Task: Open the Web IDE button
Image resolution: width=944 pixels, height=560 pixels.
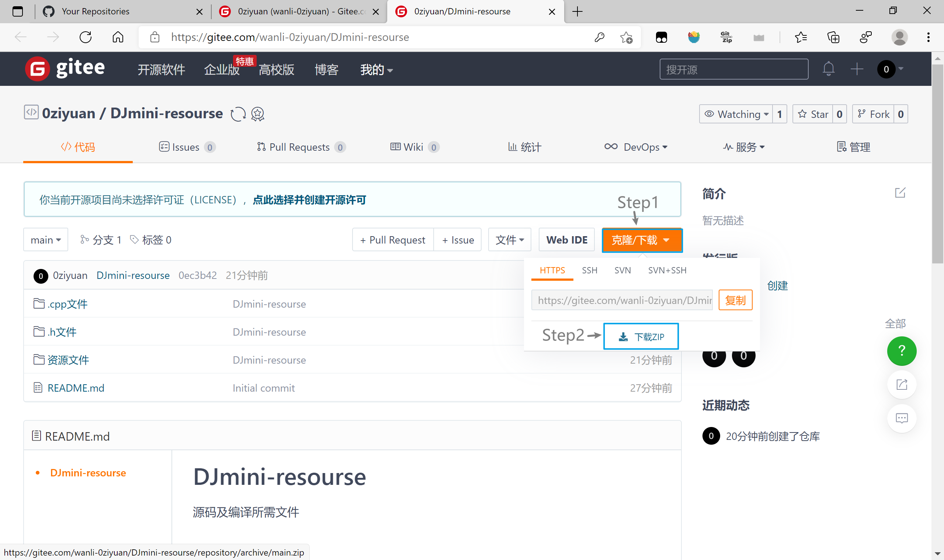Action: 566,239
